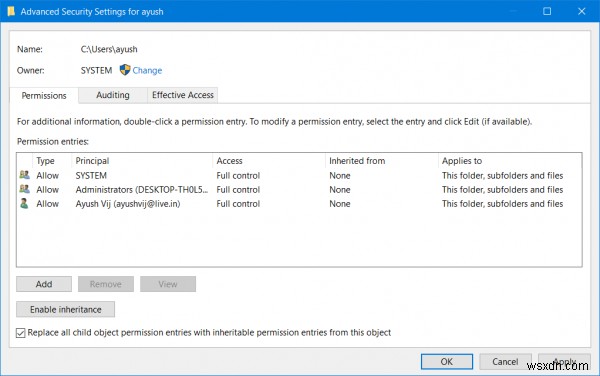The height and width of the screenshot is (376, 600).
Task: Click Full control in the Ayush Vij row
Action: click(x=238, y=204)
